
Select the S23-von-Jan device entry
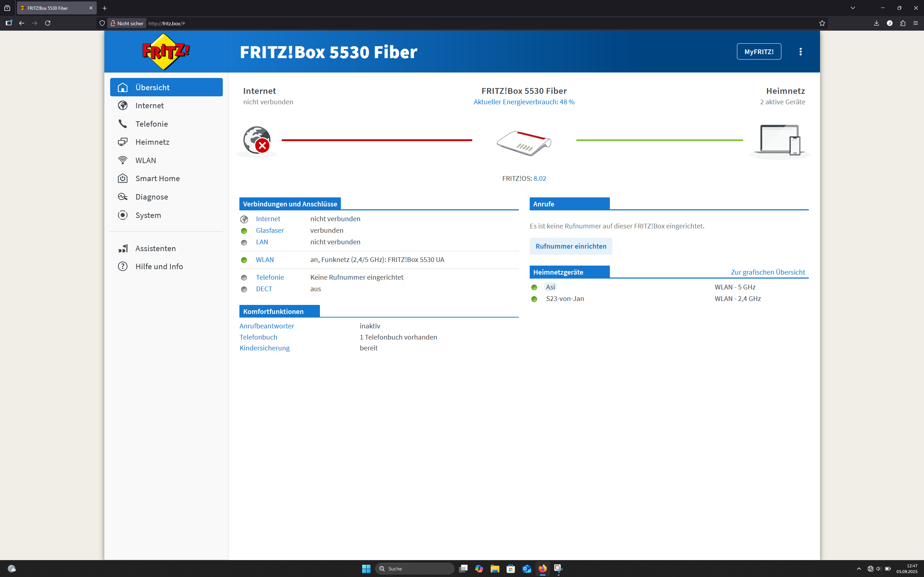click(565, 299)
